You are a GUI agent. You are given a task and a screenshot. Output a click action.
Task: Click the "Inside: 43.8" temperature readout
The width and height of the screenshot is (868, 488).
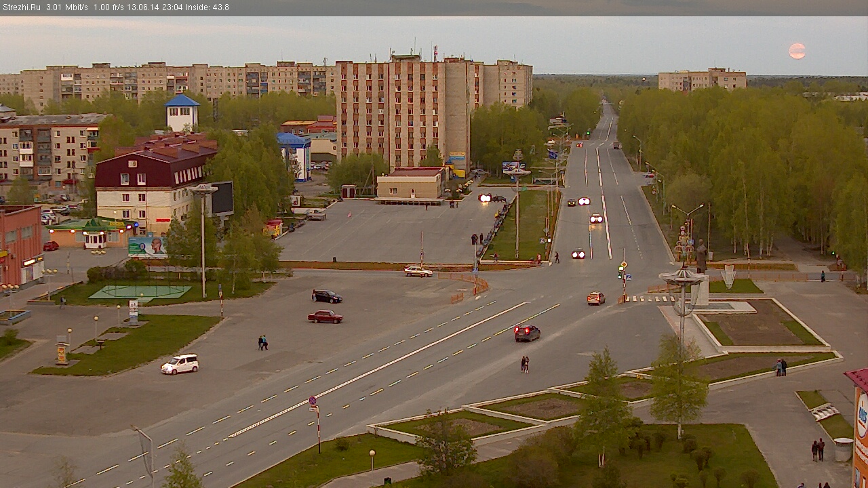point(206,7)
